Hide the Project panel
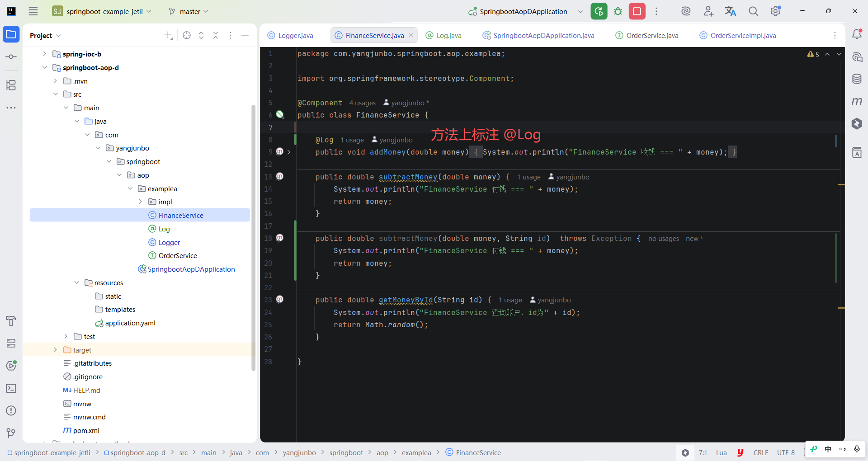868x461 pixels. 245,35
